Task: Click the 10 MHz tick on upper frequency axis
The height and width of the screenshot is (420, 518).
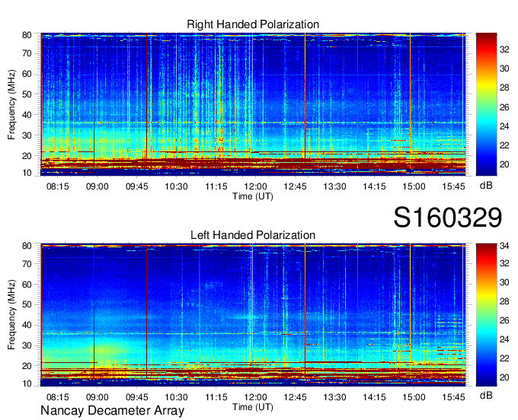Action: coord(27,173)
